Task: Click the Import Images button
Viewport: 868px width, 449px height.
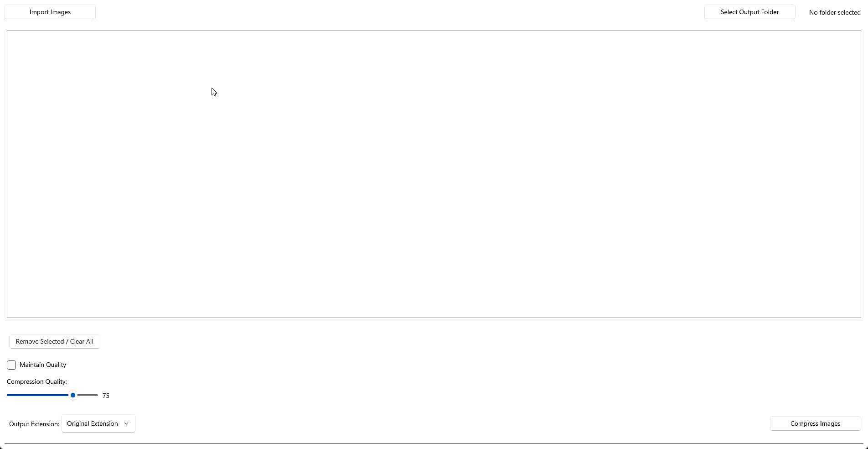Action: (x=50, y=12)
